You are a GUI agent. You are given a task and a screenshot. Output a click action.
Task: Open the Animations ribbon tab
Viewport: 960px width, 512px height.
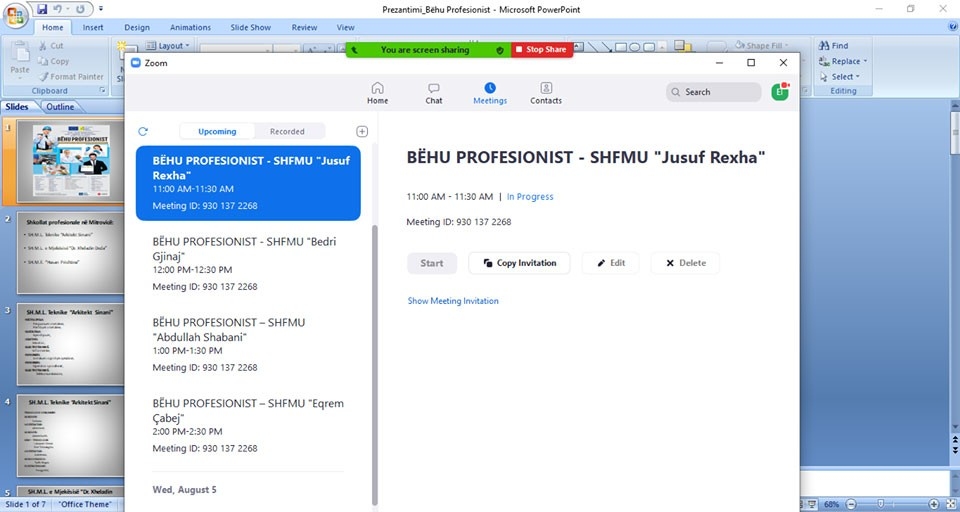click(x=190, y=28)
